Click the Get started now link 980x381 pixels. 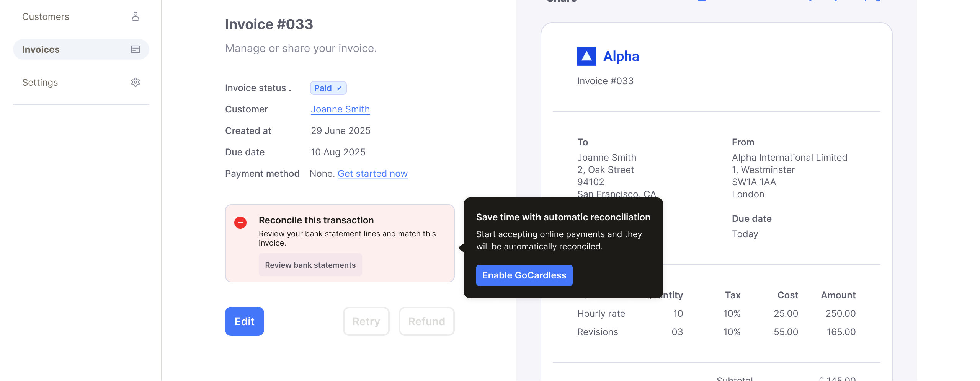372,174
